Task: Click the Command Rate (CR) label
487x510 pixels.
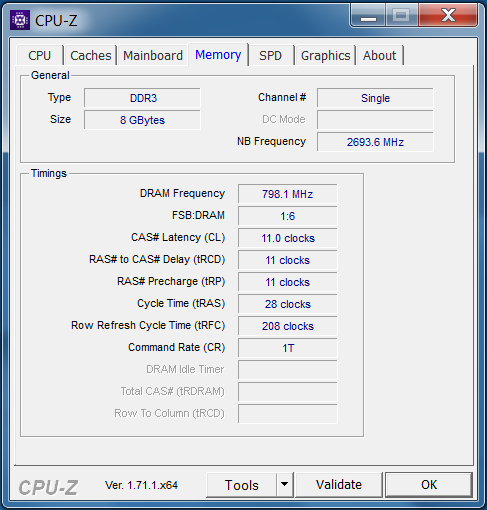Action: [177, 347]
